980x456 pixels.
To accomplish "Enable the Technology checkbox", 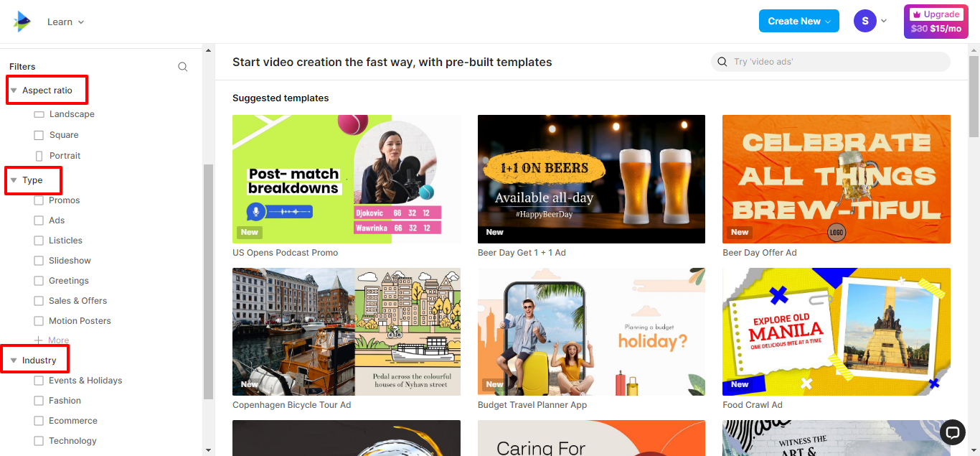I will tap(39, 441).
